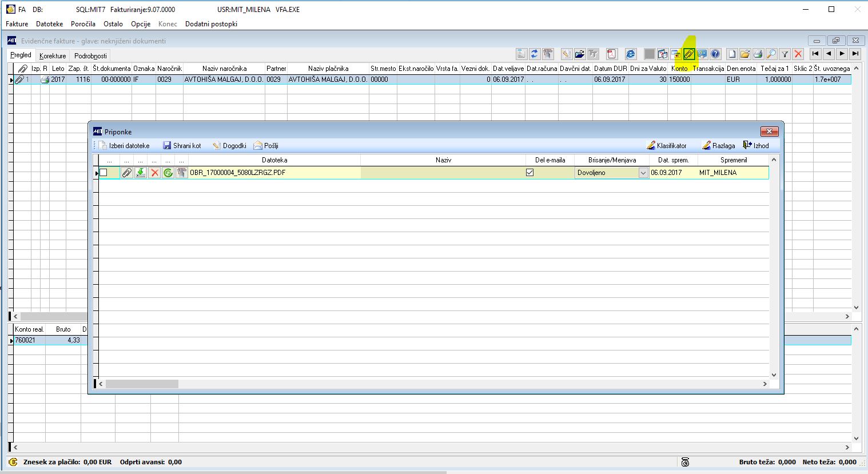The height and width of the screenshot is (474, 868).
Task: Click the open blue folder toolbar icon
Action: (x=580, y=54)
